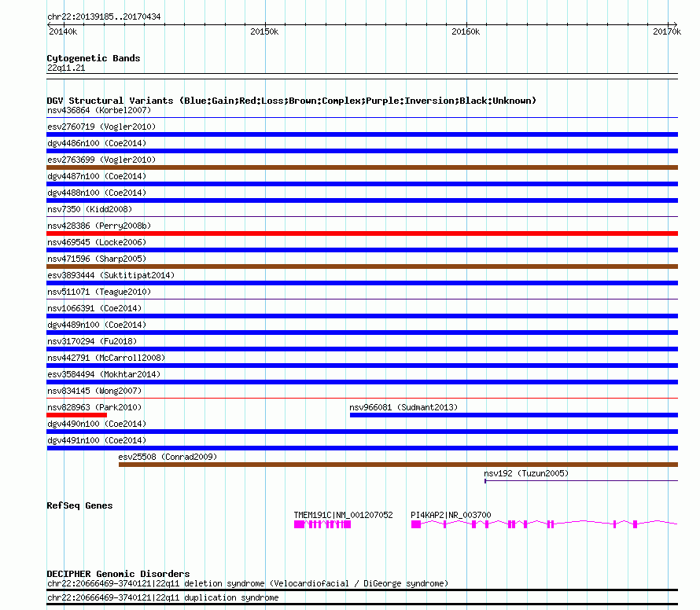Select the short red nsv828963 (Park2010) bar
Viewport: 700px width, 610px height.
77,415
